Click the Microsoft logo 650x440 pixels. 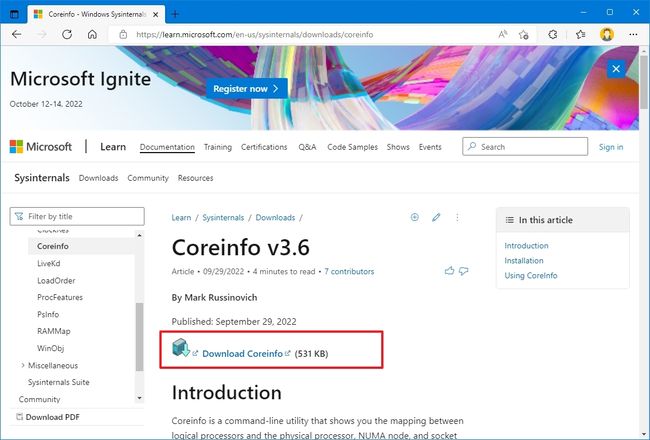41,146
